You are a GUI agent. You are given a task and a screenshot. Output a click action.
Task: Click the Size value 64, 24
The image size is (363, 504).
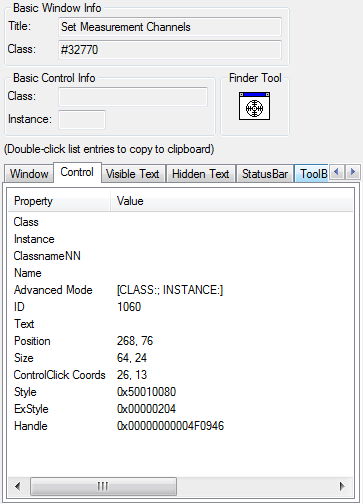coord(132,358)
